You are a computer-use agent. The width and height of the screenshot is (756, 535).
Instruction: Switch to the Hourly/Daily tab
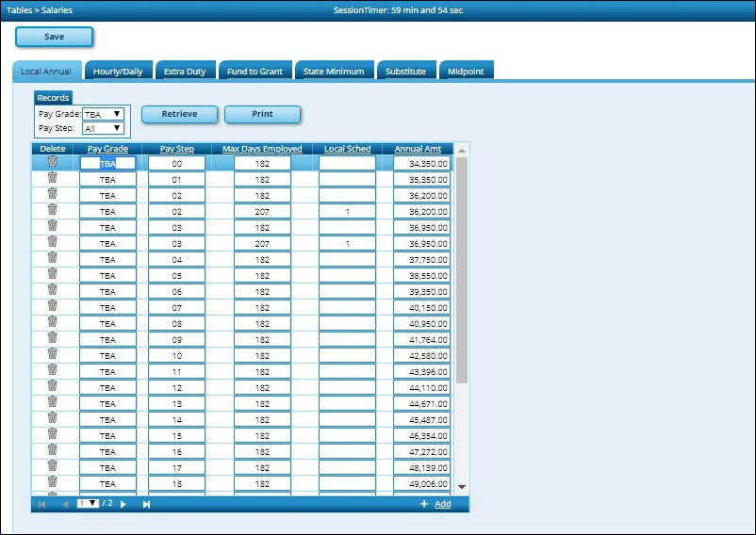coord(118,72)
